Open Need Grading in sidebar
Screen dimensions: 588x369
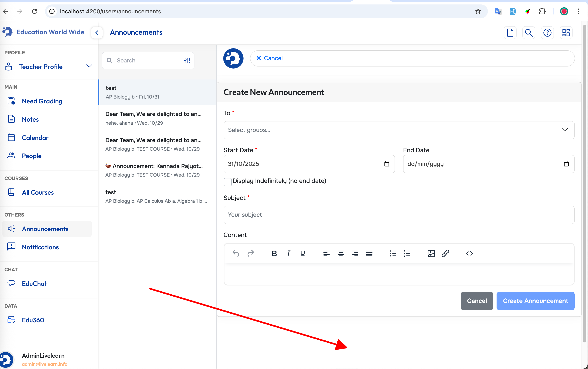coord(42,101)
